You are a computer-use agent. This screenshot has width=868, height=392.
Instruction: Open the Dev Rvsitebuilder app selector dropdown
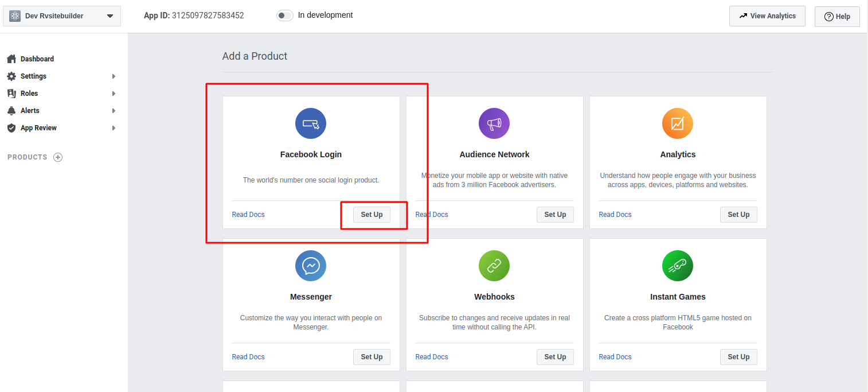(x=62, y=16)
